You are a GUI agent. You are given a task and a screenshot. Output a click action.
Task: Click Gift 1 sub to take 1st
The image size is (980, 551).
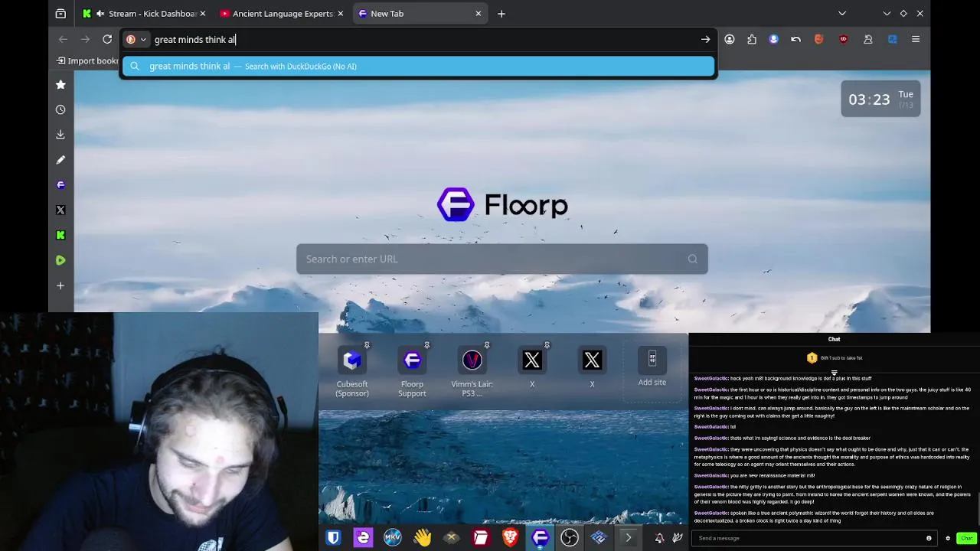tap(835, 357)
